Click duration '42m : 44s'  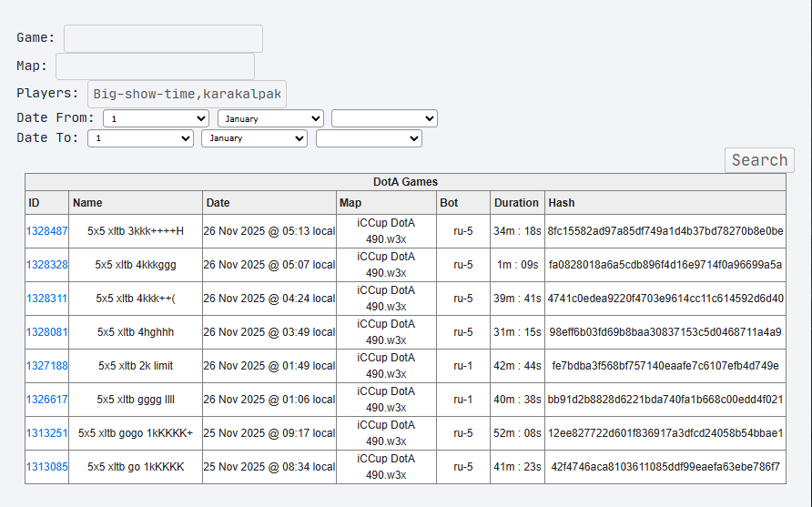(517, 366)
